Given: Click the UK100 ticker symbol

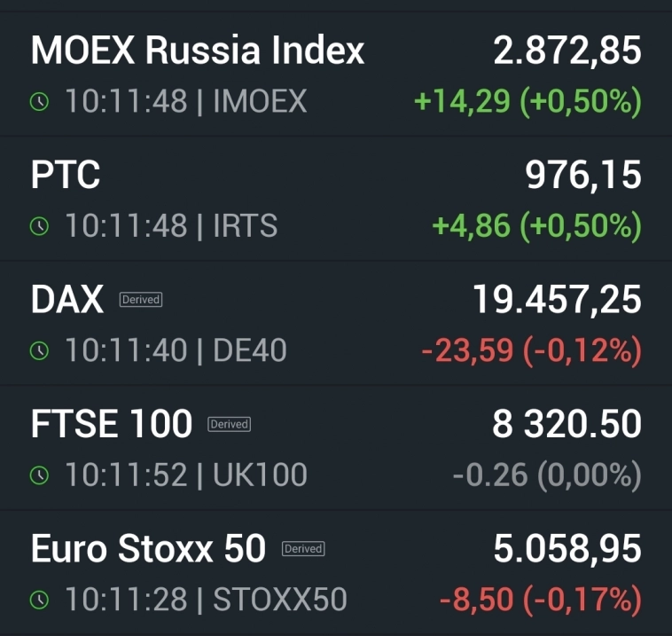Looking at the screenshot, I should (x=260, y=476).
